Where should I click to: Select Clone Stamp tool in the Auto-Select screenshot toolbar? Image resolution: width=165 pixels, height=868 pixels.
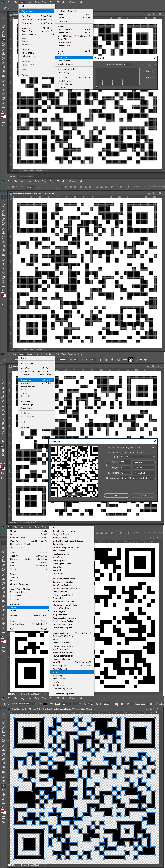point(4,232)
